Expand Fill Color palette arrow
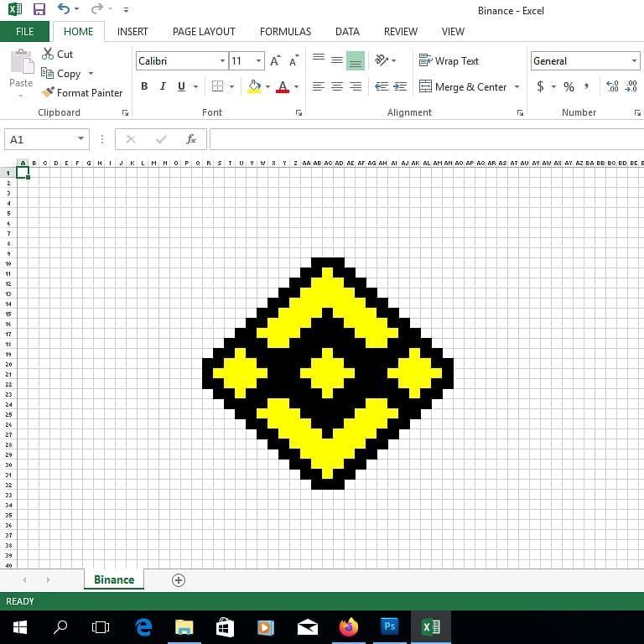Image resolution: width=644 pixels, height=644 pixels. tap(267, 86)
